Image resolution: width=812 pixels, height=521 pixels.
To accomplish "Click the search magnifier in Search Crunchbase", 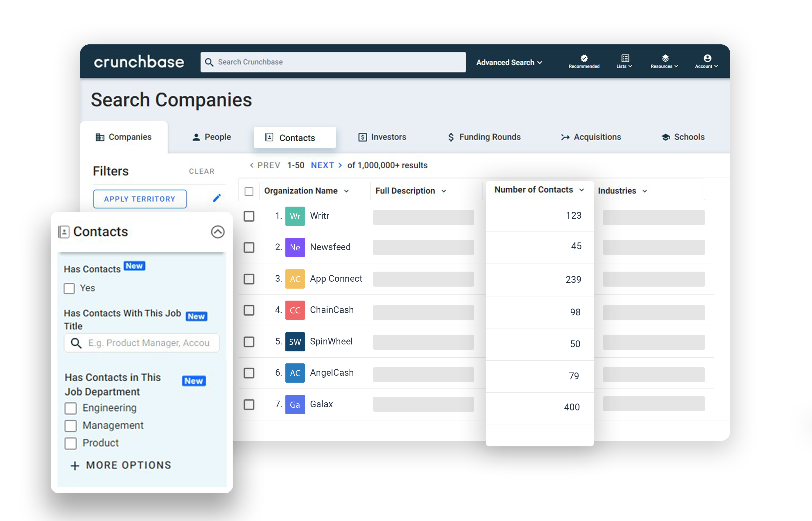I will tap(209, 62).
